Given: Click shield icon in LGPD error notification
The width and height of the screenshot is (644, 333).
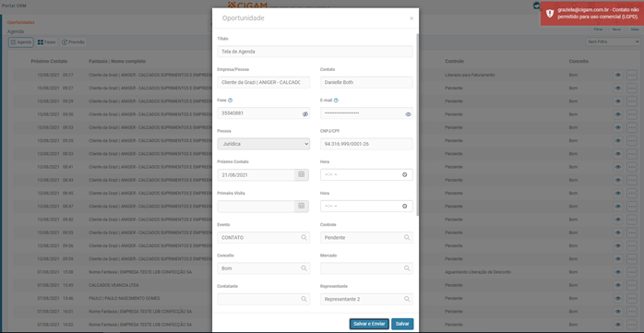Looking at the screenshot, I should (550, 14).
